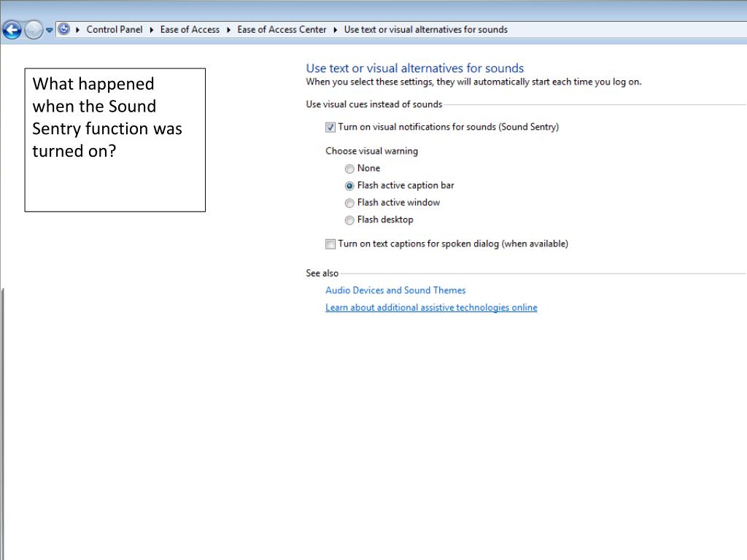Expand the arrow after Control Panel breadcrumb
The height and width of the screenshot is (560, 747).
(152, 29)
